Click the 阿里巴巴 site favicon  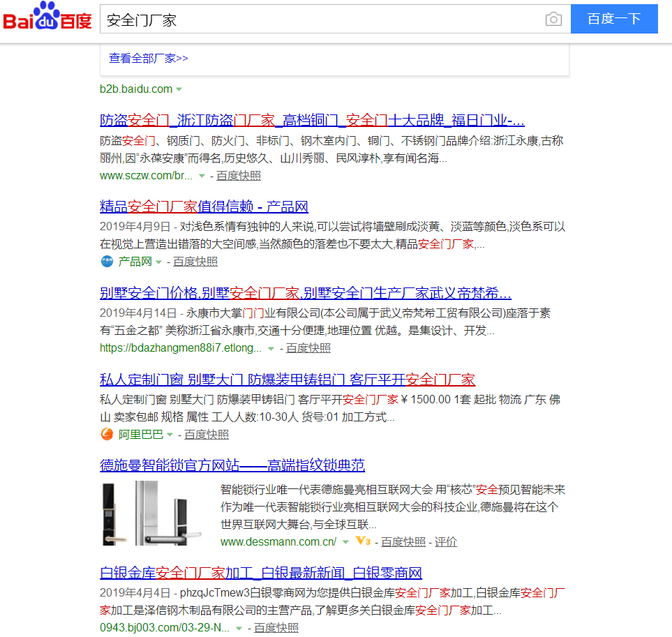tap(107, 435)
